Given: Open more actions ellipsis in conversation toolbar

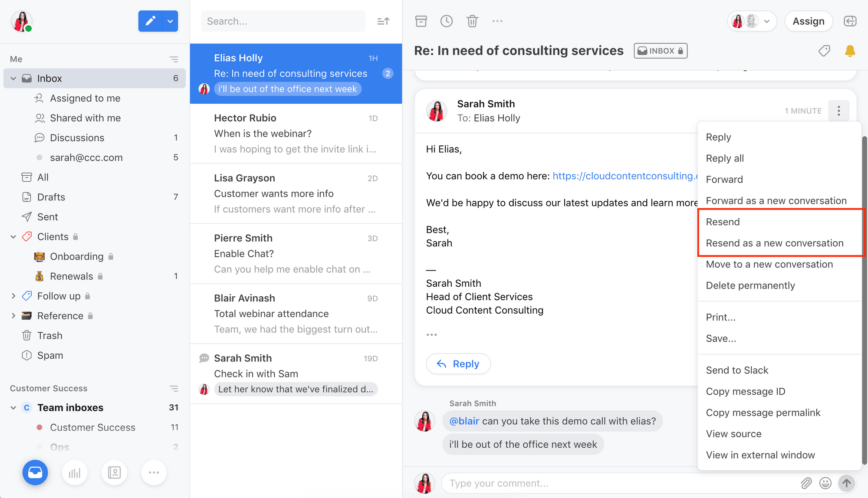Looking at the screenshot, I should pyautogui.click(x=497, y=21).
